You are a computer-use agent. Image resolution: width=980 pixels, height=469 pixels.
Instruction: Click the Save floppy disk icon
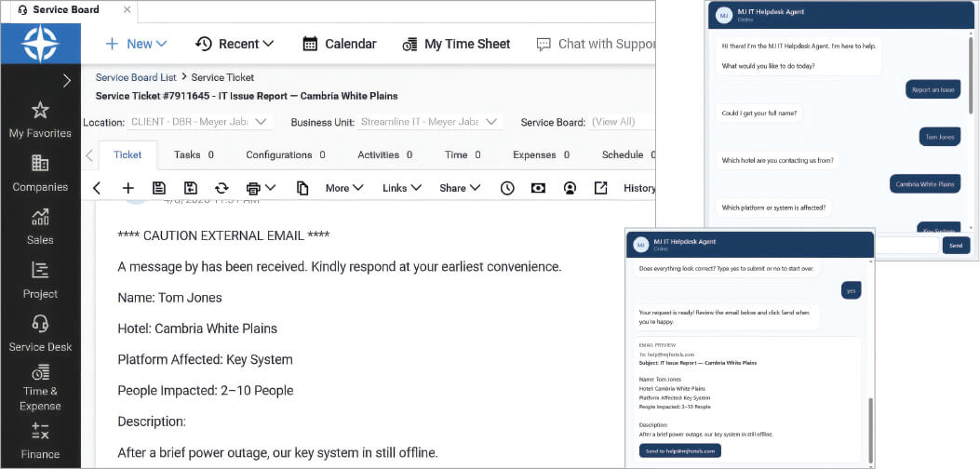(x=159, y=188)
